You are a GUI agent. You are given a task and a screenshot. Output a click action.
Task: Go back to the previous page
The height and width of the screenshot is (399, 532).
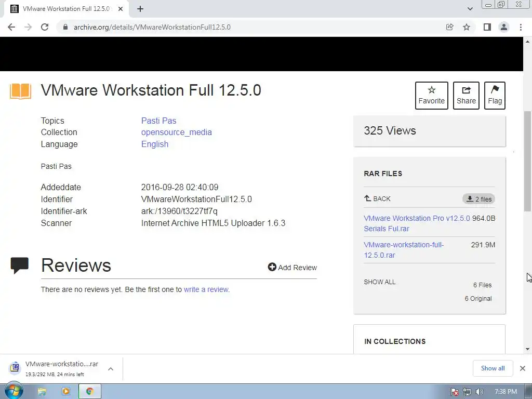tap(11, 27)
